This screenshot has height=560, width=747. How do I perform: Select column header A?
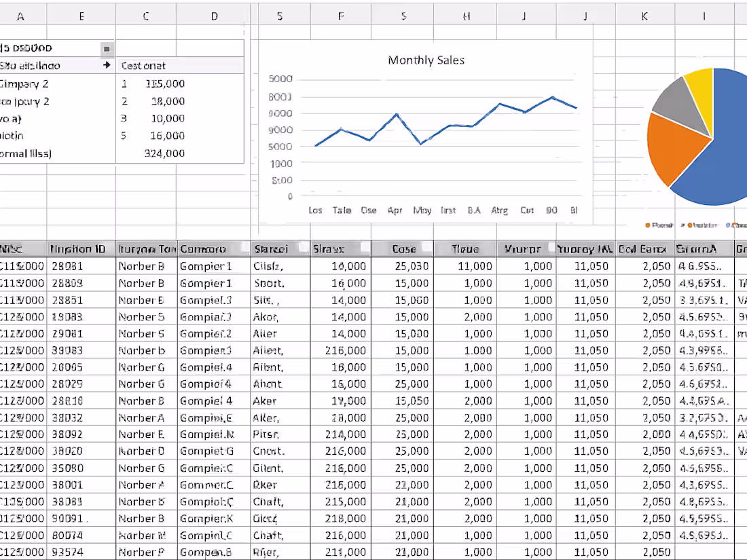click(x=20, y=15)
